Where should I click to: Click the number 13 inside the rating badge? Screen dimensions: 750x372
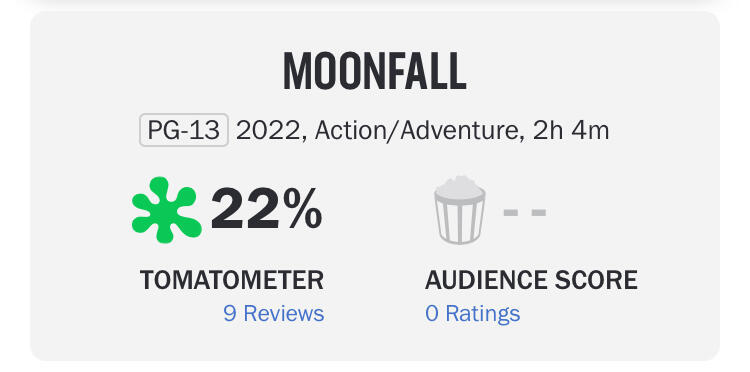tap(205, 130)
